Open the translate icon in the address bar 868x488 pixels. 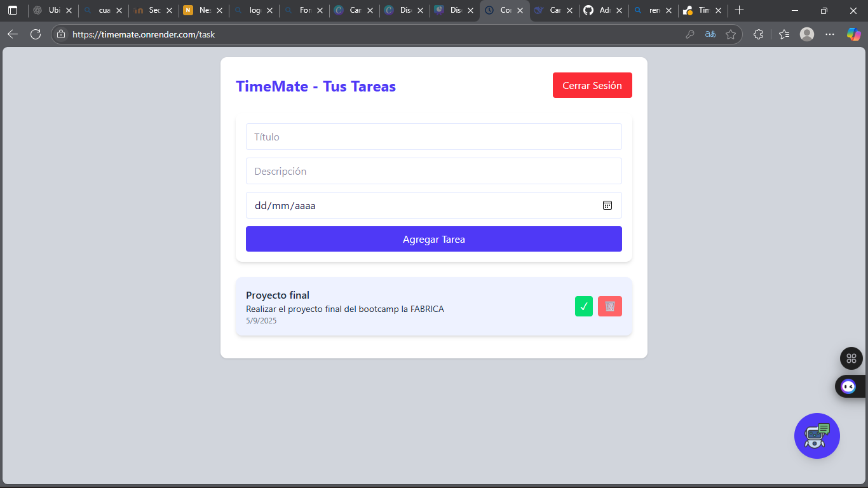tap(710, 34)
